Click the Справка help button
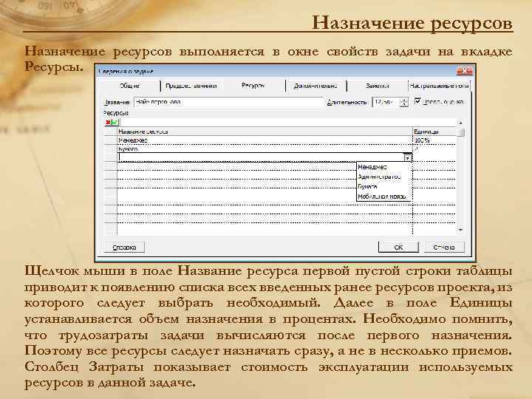The image size is (532, 399). pyautogui.click(x=124, y=248)
